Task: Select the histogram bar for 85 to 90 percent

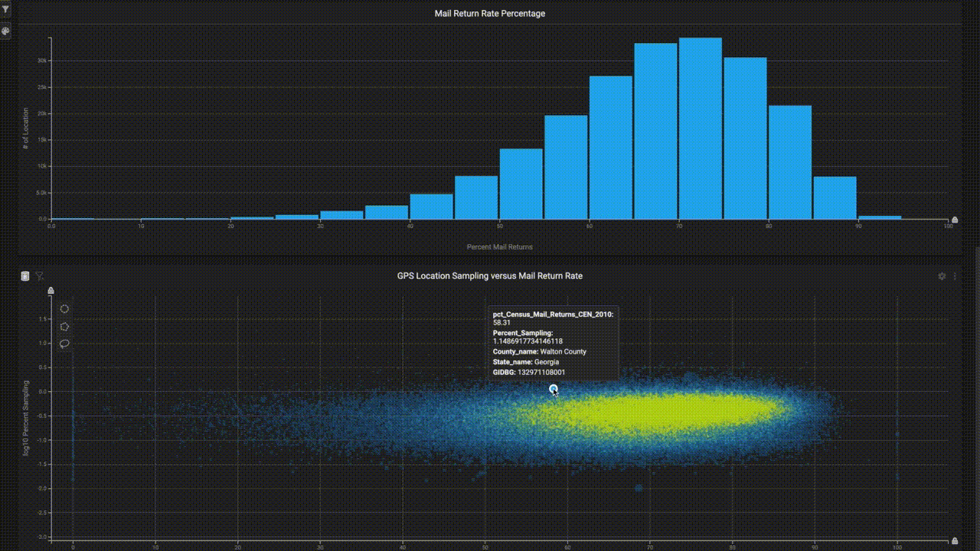Action: coord(835,198)
